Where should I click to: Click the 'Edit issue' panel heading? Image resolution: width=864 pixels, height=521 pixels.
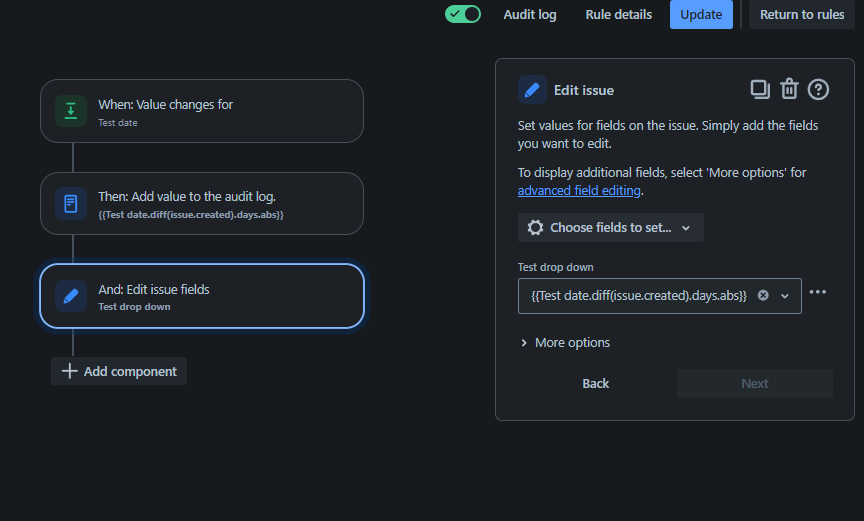coord(584,90)
